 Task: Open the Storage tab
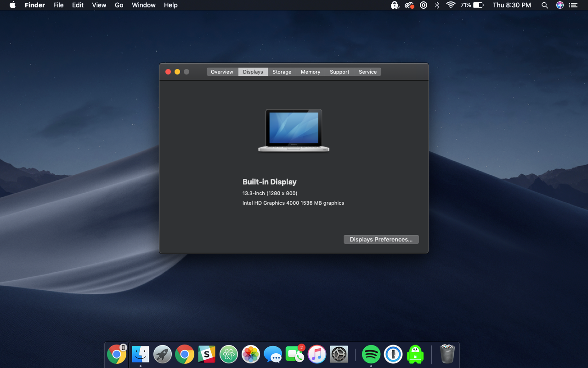click(282, 72)
